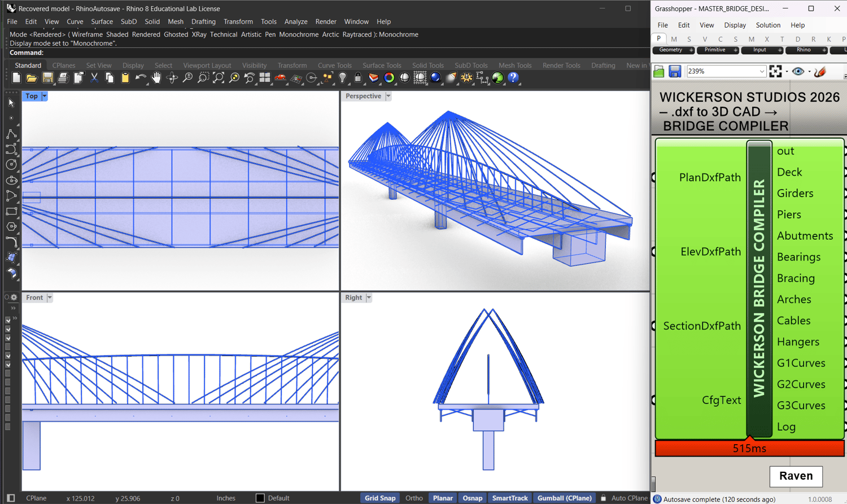Choose the Circle tool in sidebar

(11, 165)
